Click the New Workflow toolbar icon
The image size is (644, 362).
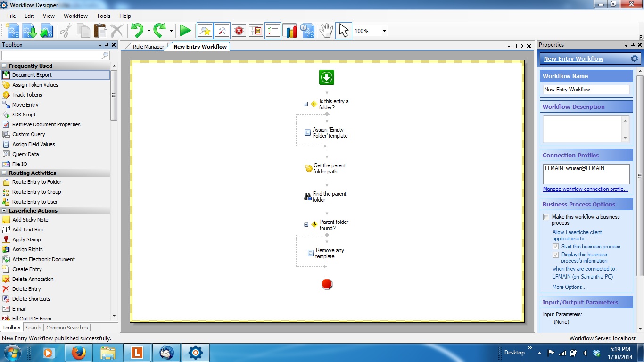[13, 31]
